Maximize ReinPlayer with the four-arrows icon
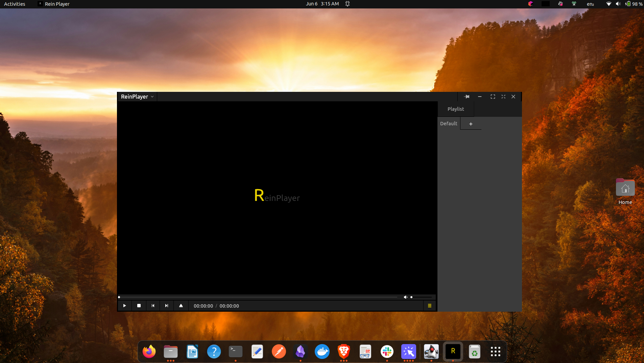This screenshot has width=644, height=363. [503, 97]
